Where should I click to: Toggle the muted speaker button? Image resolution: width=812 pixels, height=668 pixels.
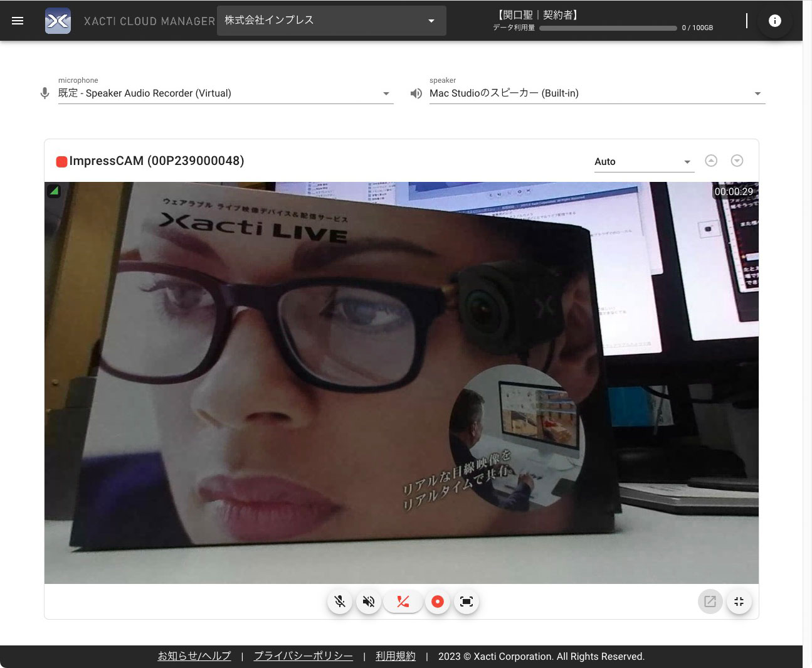pyautogui.click(x=369, y=602)
